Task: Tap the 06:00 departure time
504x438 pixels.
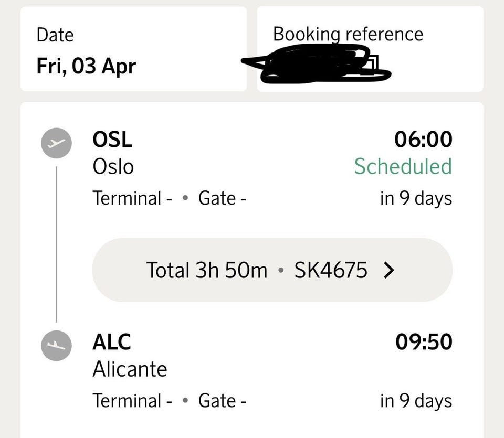Action: 423,140
